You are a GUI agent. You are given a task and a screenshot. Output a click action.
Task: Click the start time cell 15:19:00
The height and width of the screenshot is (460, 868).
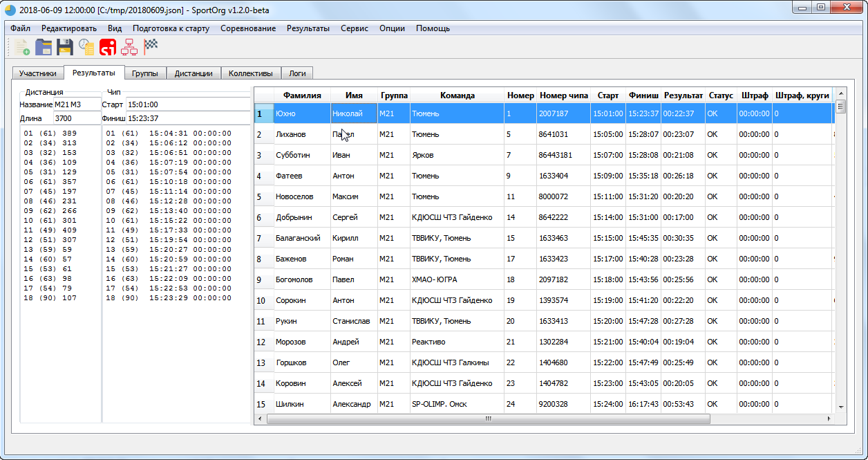pyautogui.click(x=608, y=300)
